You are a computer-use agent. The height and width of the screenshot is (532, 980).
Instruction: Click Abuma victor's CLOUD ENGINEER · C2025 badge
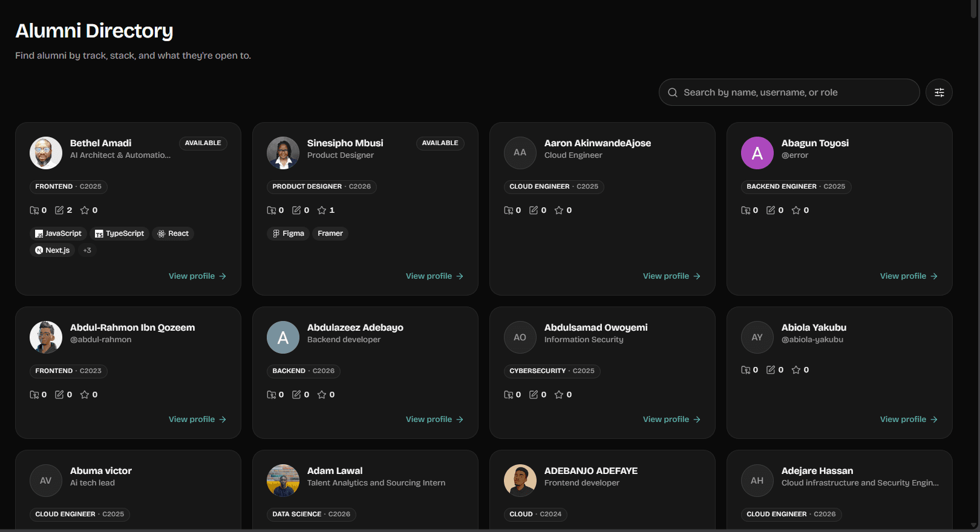[80, 514]
